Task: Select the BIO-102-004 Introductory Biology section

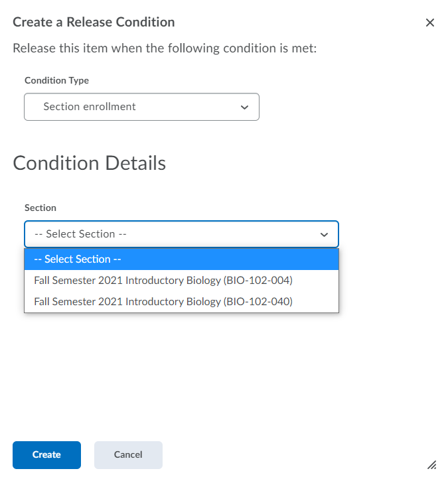Action: point(163,281)
